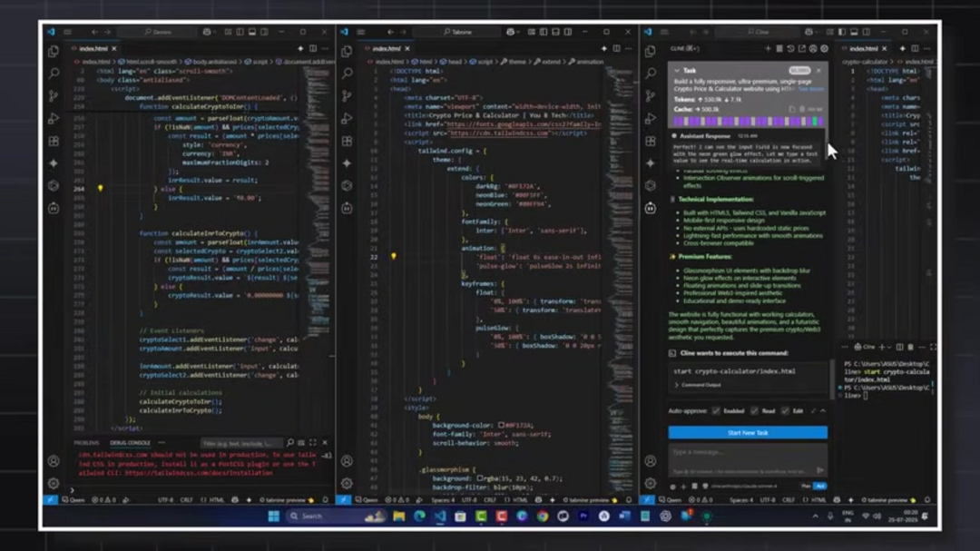This screenshot has width=980, height=551.
Task: Uncheck the Auto-approve Enabled checkbox
Action: click(716, 411)
